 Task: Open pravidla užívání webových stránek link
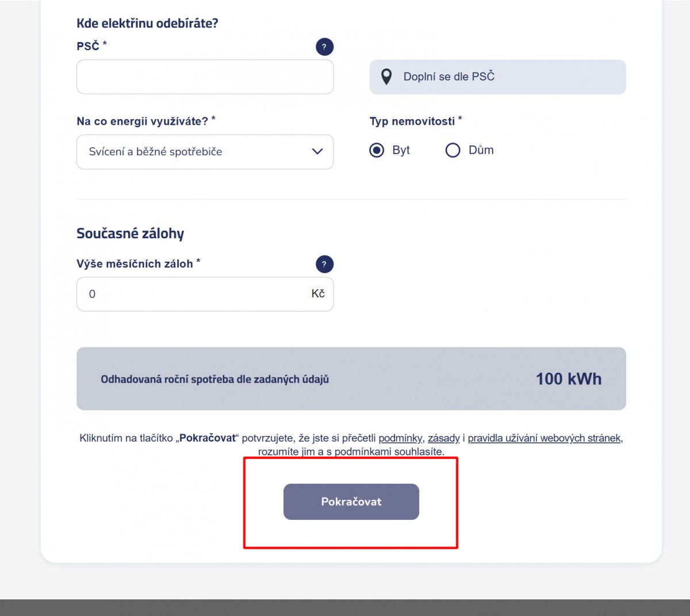[544, 438]
